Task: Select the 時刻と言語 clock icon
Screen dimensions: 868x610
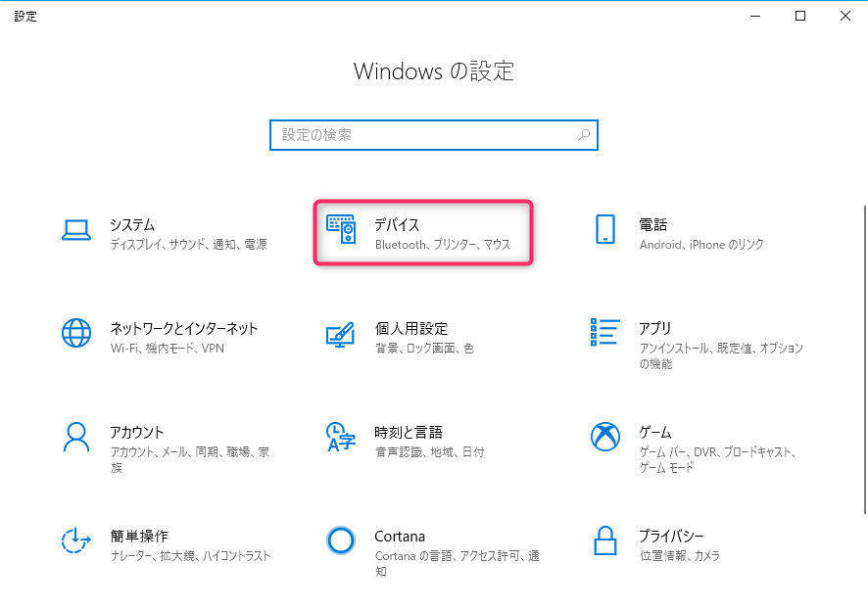Action: 341,437
